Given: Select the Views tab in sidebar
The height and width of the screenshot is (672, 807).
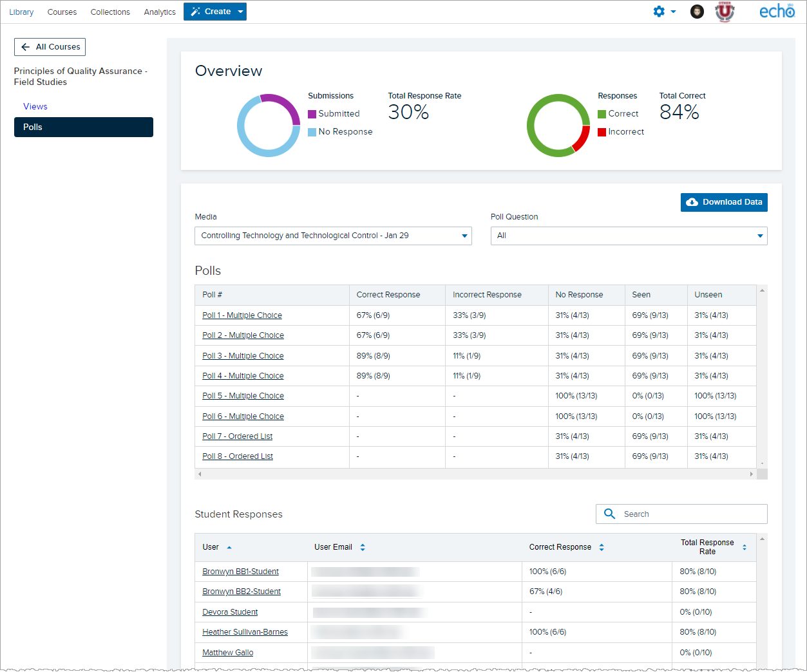Looking at the screenshot, I should click(x=35, y=106).
